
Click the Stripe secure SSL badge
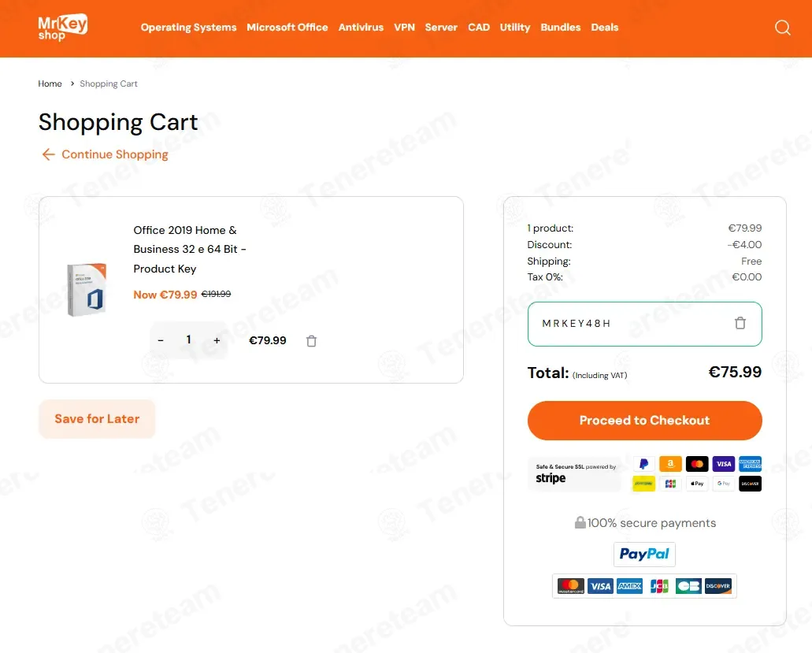point(576,474)
